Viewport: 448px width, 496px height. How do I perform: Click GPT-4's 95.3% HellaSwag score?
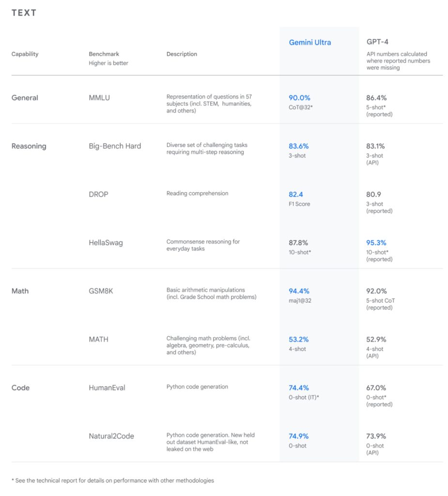click(376, 243)
